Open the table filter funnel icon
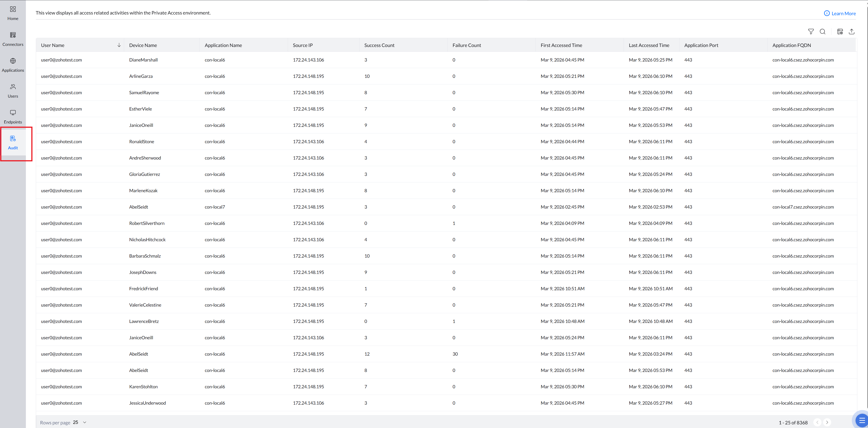Screen dimensions: 868x428 (x=811, y=32)
